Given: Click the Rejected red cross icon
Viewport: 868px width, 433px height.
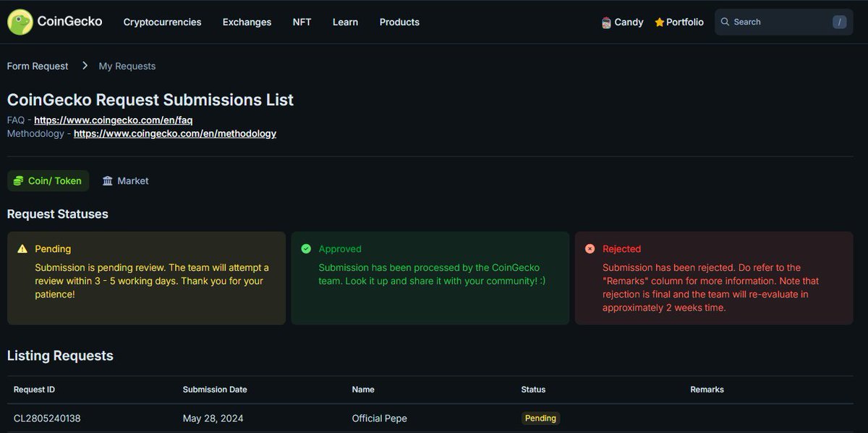Looking at the screenshot, I should click(x=590, y=249).
